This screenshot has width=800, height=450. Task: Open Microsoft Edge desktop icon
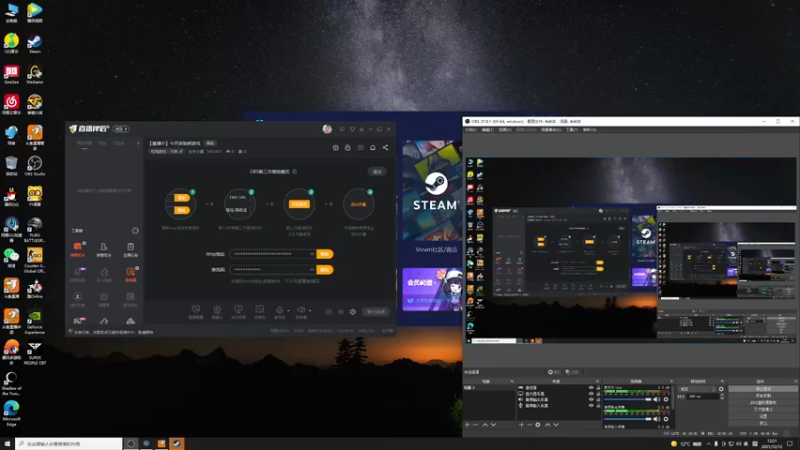11,413
